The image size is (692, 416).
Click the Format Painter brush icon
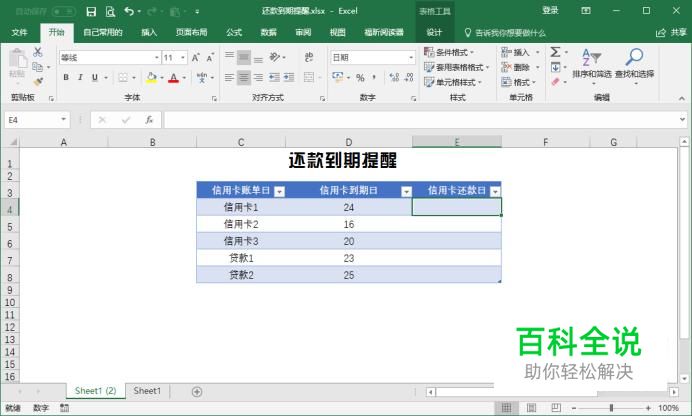(38, 82)
